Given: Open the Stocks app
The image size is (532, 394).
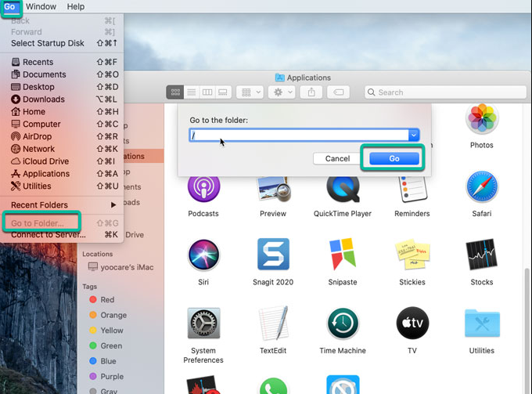Looking at the screenshot, I should point(481,255).
